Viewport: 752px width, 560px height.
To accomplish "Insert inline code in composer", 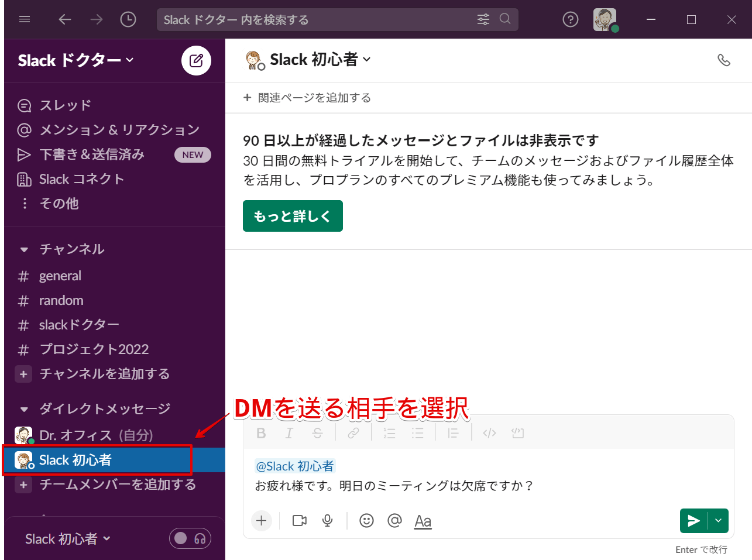I will pyautogui.click(x=490, y=433).
